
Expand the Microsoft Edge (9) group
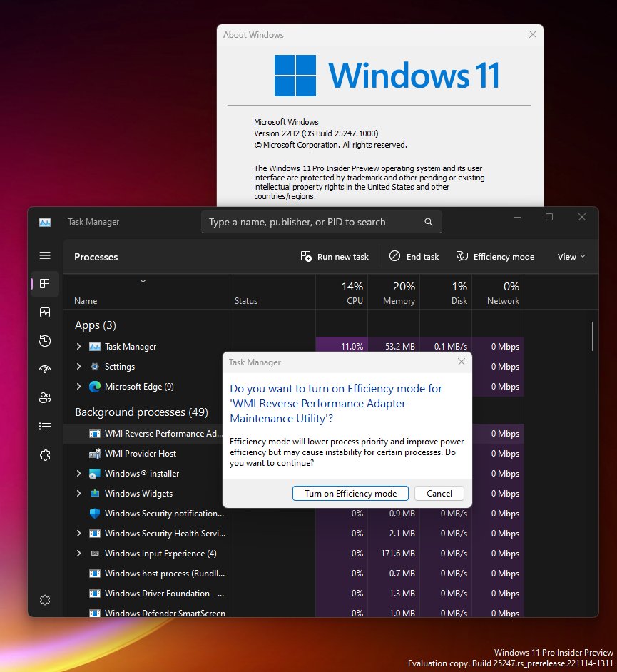[78, 387]
